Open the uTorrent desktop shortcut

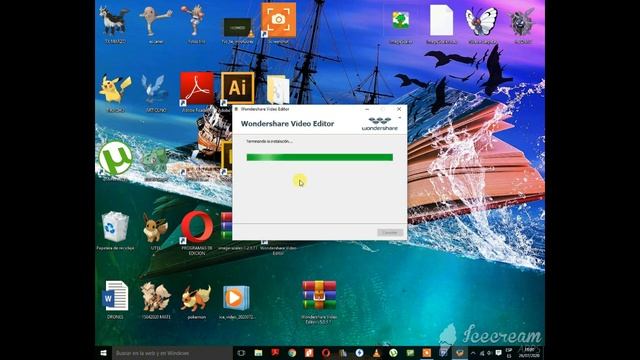click(x=115, y=158)
